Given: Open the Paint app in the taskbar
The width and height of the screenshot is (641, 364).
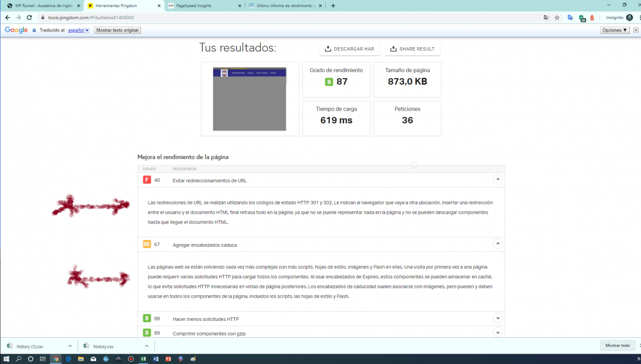Looking at the screenshot, I should [193, 359].
